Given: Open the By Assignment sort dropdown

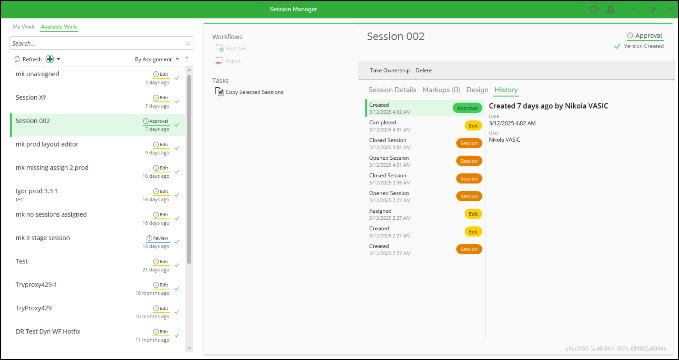Looking at the screenshot, I should tap(157, 59).
